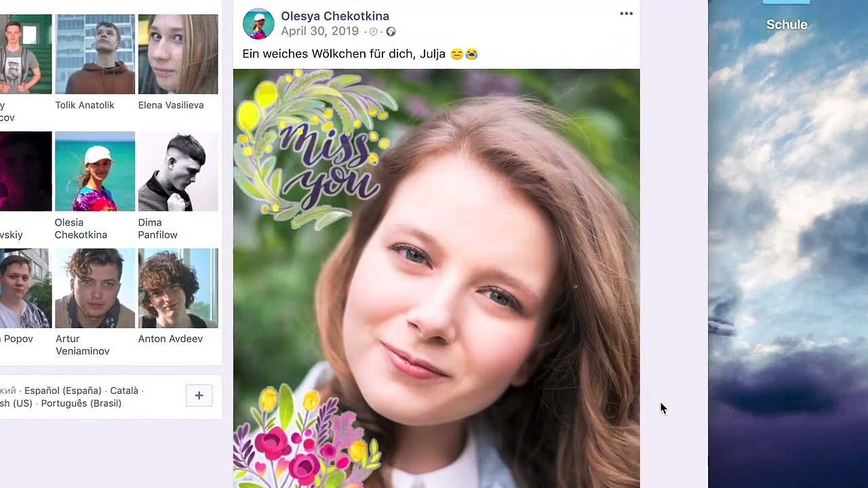Image resolution: width=868 pixels, height=488 pixels.
Task: Click the Anton Avdeev name link
Action: 170,339
